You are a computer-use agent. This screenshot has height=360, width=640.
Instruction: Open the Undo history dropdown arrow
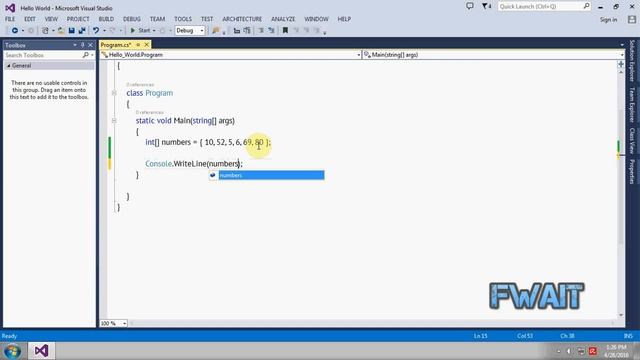(104, 31)
